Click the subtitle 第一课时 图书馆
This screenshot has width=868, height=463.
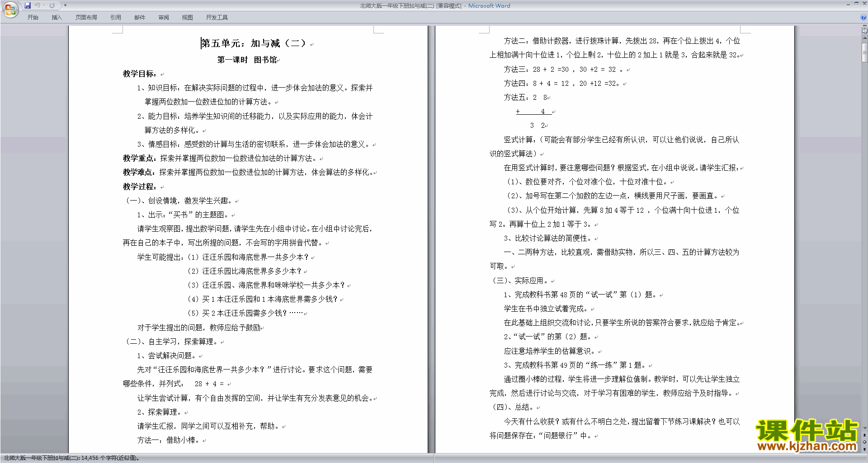pos(247,60)
